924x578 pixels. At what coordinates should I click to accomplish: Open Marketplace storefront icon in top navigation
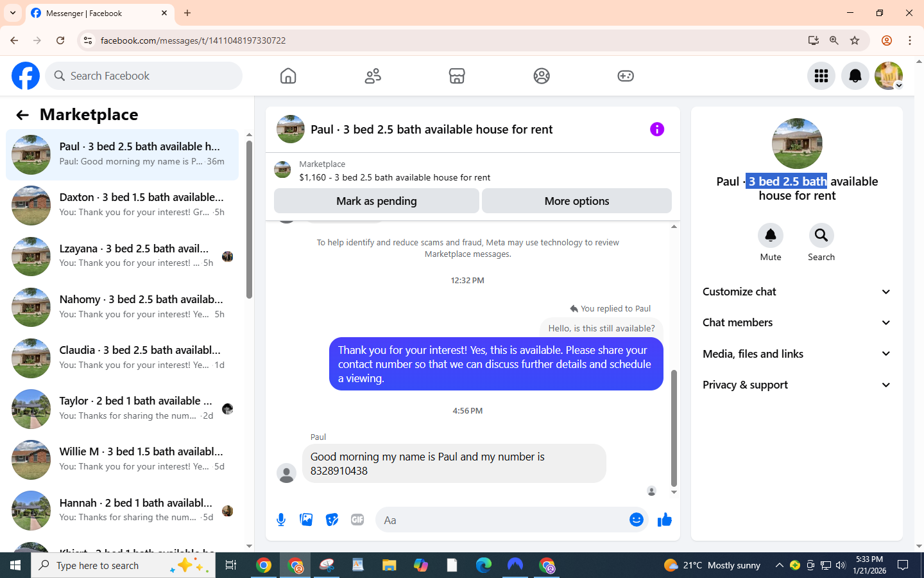coord(457,76)
